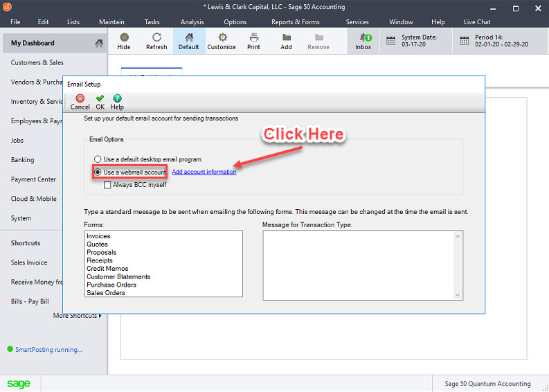Image resolution: width=549 pixels, height=392 pixels.
Task: Click the message box scroll up arrow
Action: [x=458, y=236]
